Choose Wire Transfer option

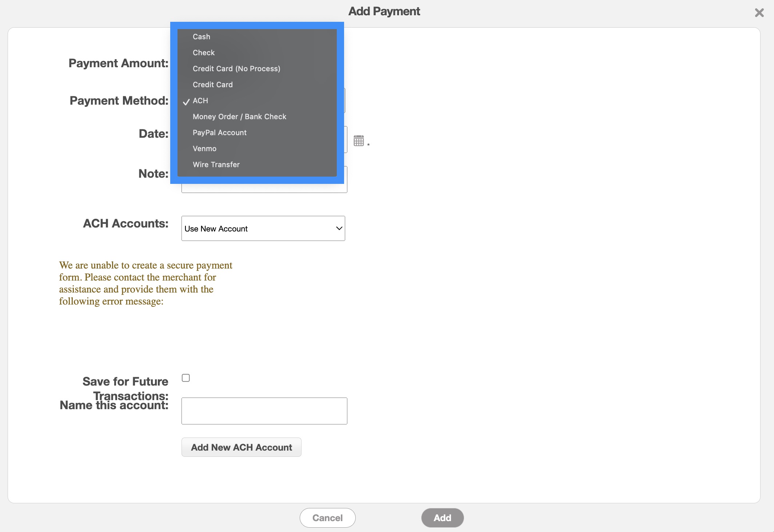(x=216, y=165)
